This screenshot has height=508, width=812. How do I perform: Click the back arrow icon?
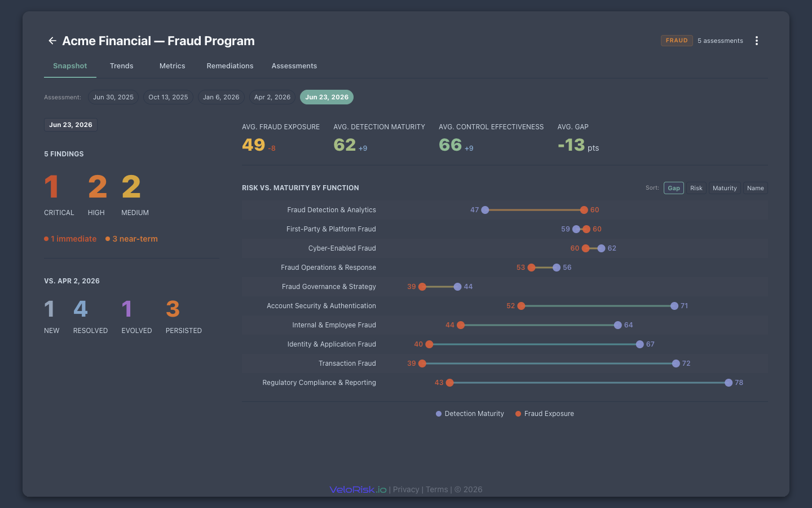[52, 41]
